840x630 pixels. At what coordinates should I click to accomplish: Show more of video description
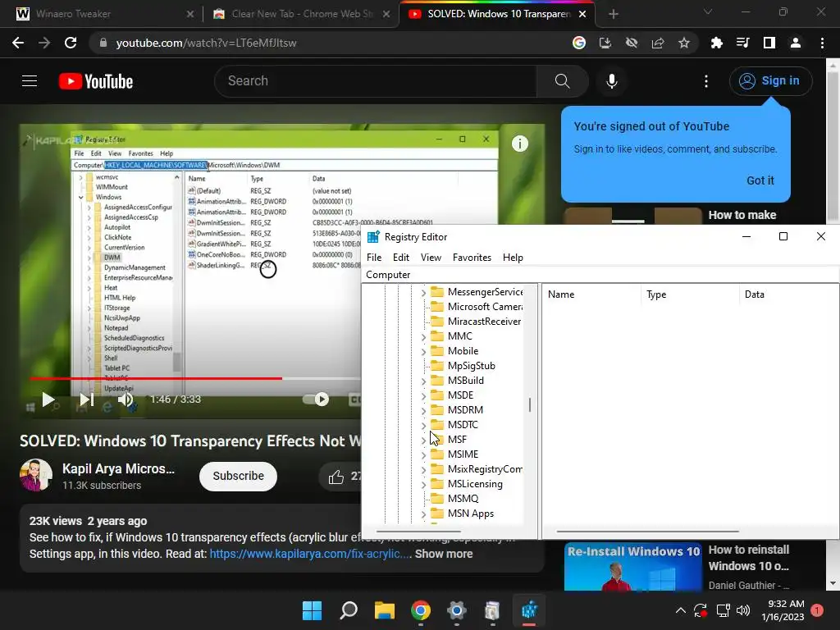(x=444, y=554)
